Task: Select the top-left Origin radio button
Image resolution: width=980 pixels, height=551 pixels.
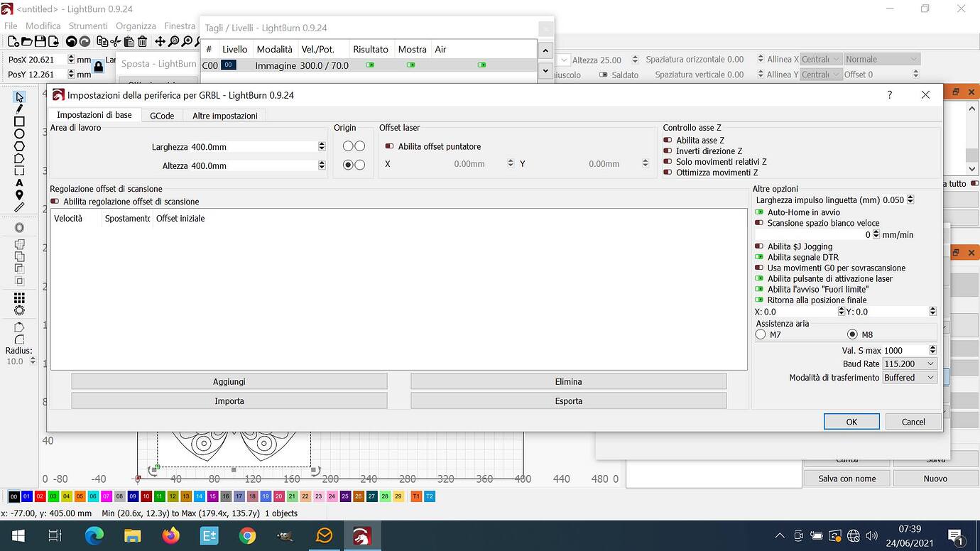Action: point(348,146)
